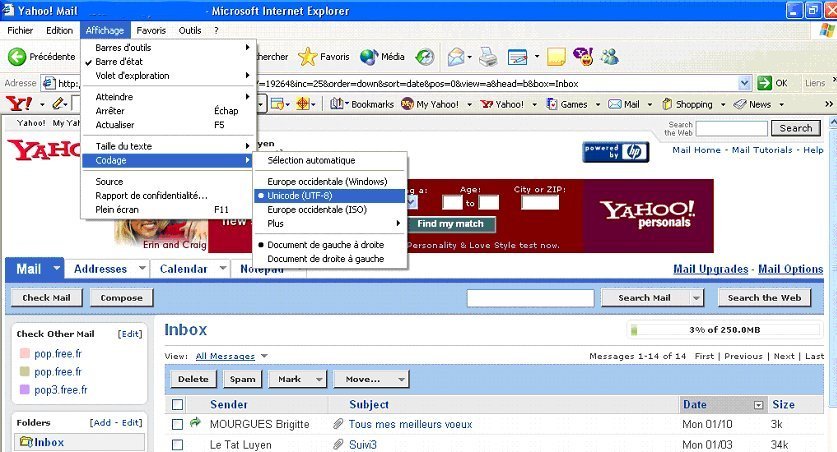Open the Favoris star icon in toolbar

coord(307,57)
